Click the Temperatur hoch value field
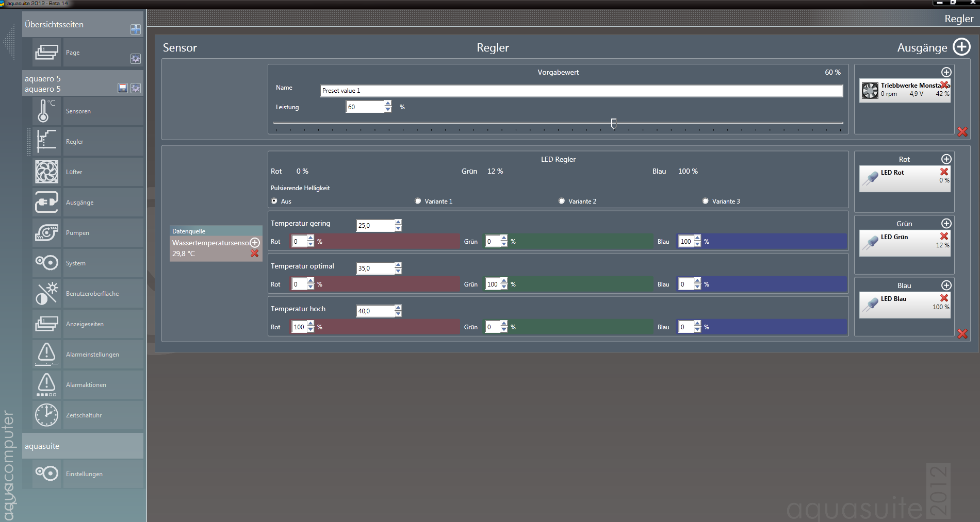Screen dimensions: 980x522 pyautogui.click(x=375, y=311)
